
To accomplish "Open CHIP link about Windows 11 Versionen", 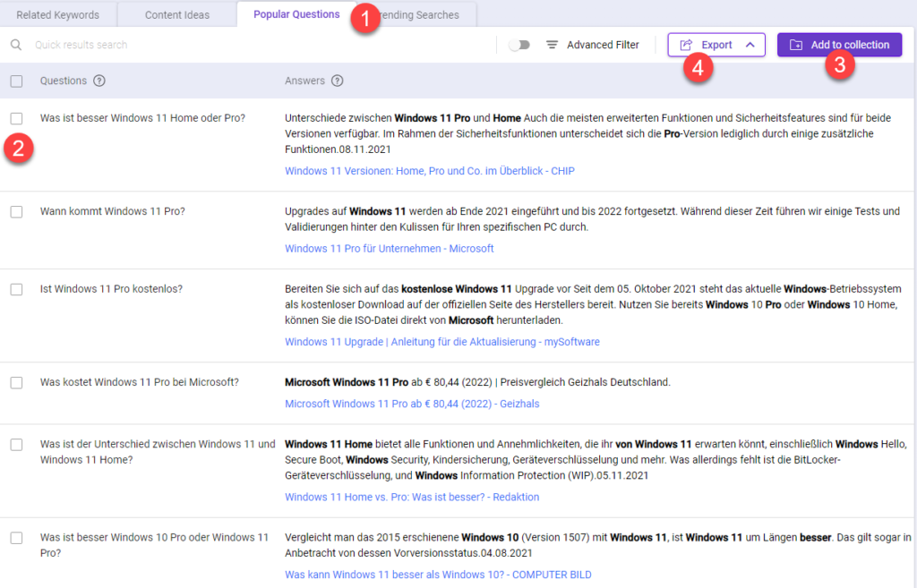I will click(430, 171).
